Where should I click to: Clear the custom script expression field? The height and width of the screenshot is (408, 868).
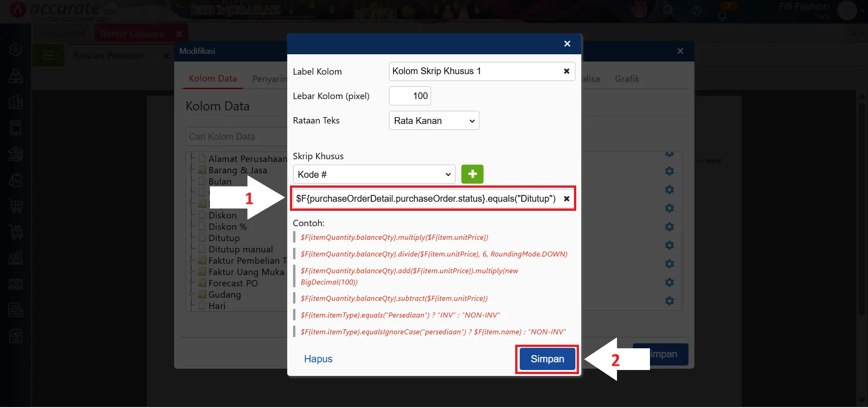[566, 199]
